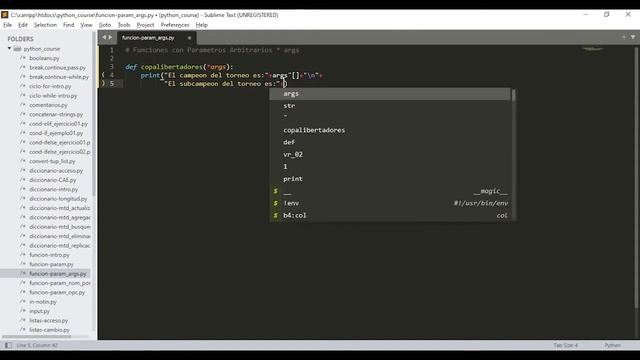Choose 'vr_02' autocomplete suggestion
Image resolution: width=640 pixels, height=360 pixels.
pos(390,155)
